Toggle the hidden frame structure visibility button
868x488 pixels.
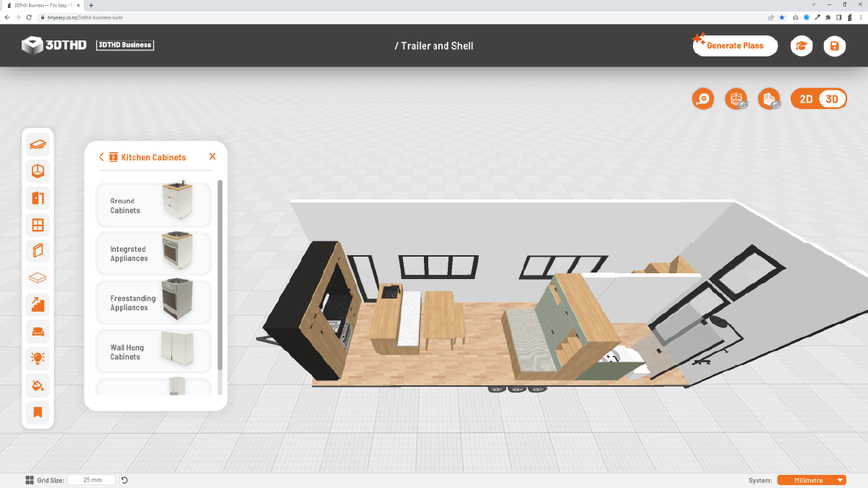(736, 99)
